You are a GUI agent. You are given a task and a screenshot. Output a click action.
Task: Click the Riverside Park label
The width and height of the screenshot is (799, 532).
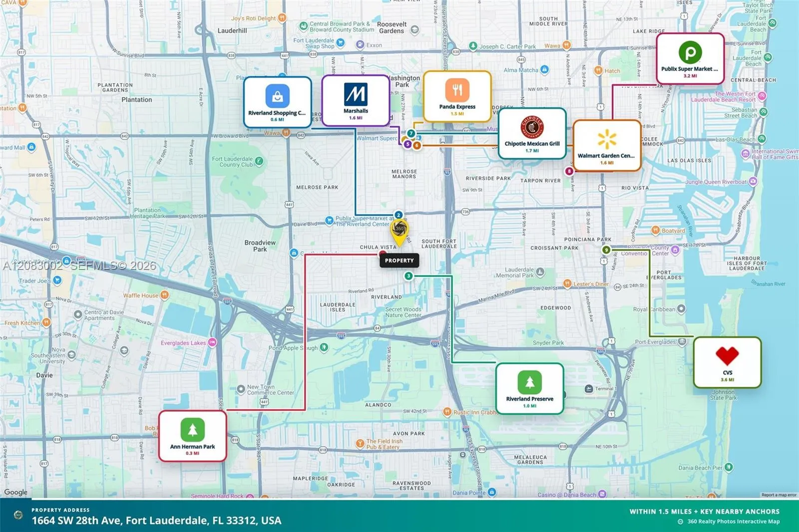tap(488, 178)
